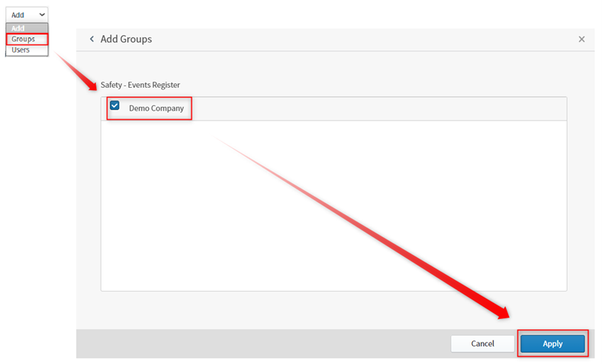Choose Users from the Add list
The image size is (602, 364).
pyautogui.click(x=21, y=50)
